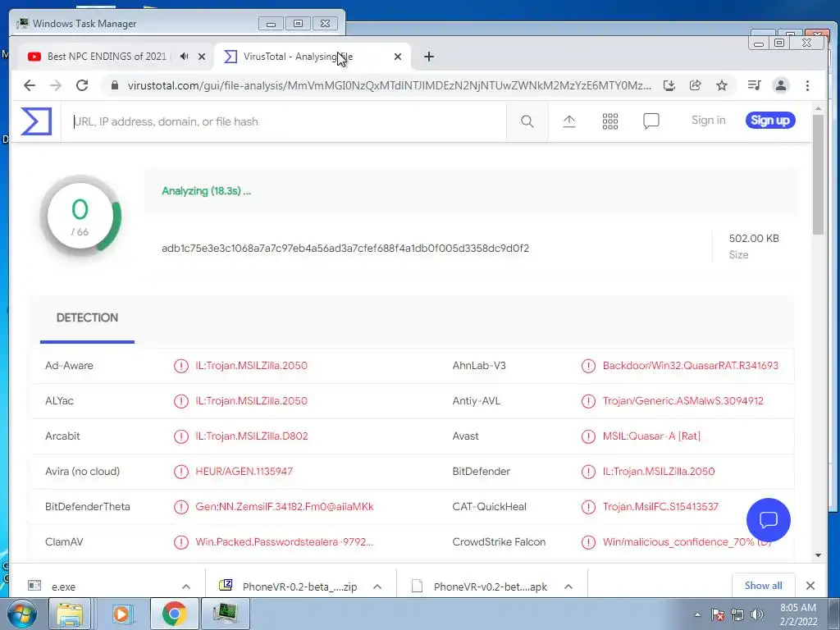Click the VirusTotal search magnifier icon
The width and height of the screenshot is (840, 630).
[527, 121]
